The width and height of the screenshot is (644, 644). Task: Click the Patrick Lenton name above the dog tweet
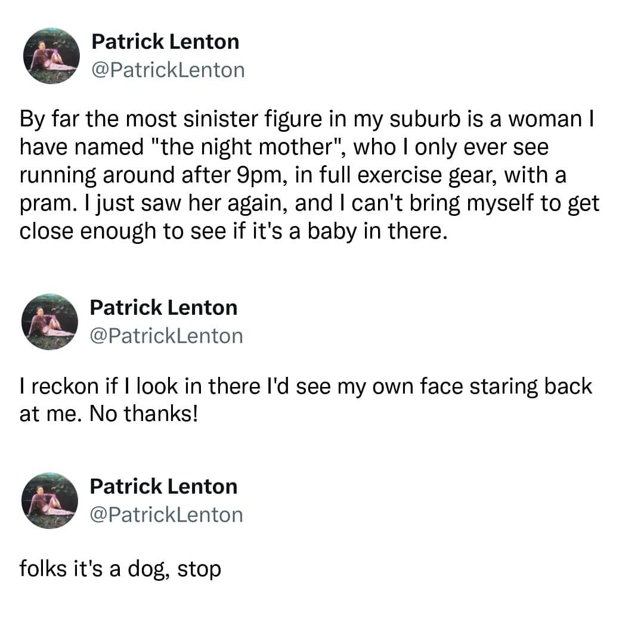(x=163, y=487)
